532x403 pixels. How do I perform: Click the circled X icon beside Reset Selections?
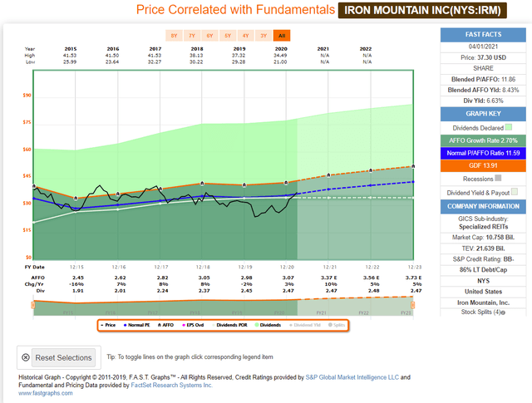coord(26,357)
